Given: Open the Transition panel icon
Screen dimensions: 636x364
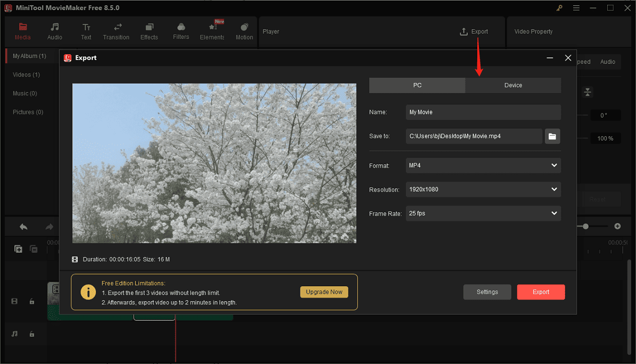Looking at the screenshot, I should click(116, 31).
